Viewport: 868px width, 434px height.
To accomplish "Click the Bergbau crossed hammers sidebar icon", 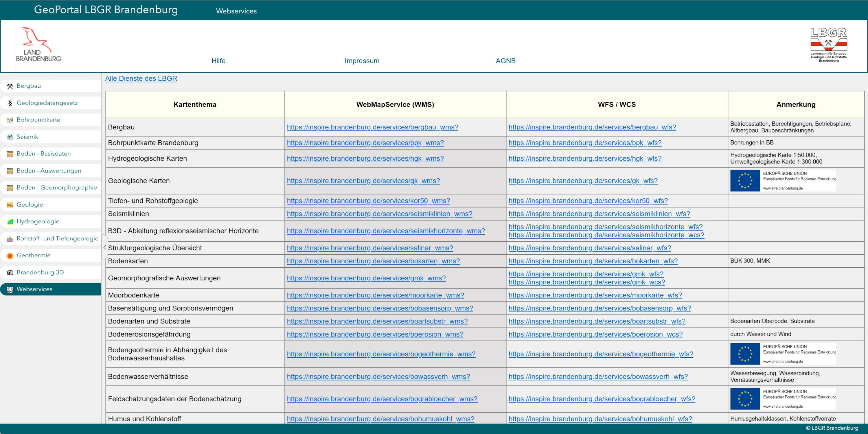I will (10, 86).
